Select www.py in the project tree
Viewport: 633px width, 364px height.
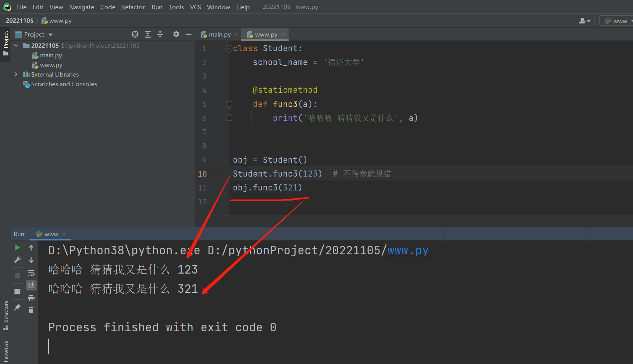pyautogui.click(x=47, y=65)
